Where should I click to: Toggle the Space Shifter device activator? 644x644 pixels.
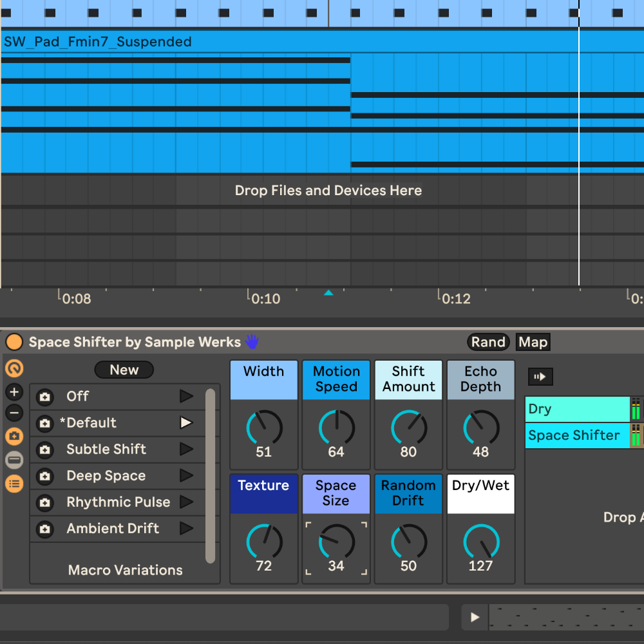pos(14,342)
